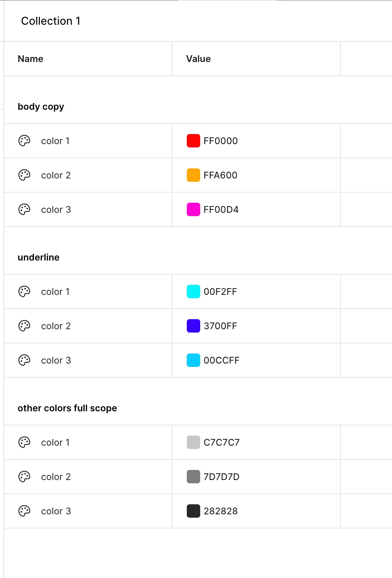Viewport: 392px width, 578px height.
Task: Click palette icon for underline color 3
Action: (x=24, y=360)
